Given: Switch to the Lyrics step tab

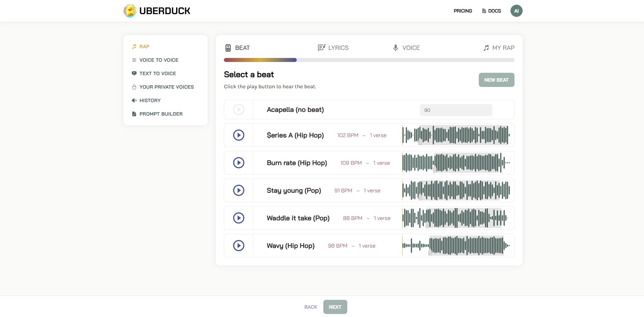Looking at the screenshot, I should pos(333,48).
